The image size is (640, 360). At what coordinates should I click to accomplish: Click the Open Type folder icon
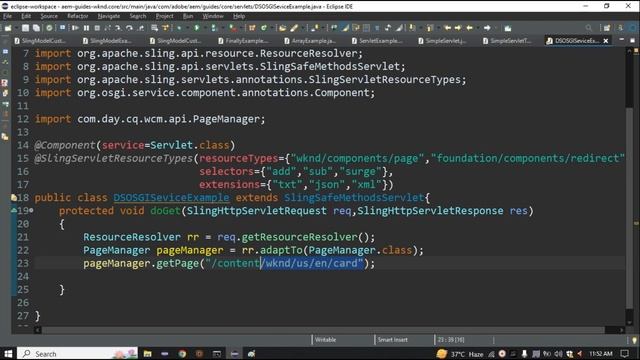tap(282, 28)
